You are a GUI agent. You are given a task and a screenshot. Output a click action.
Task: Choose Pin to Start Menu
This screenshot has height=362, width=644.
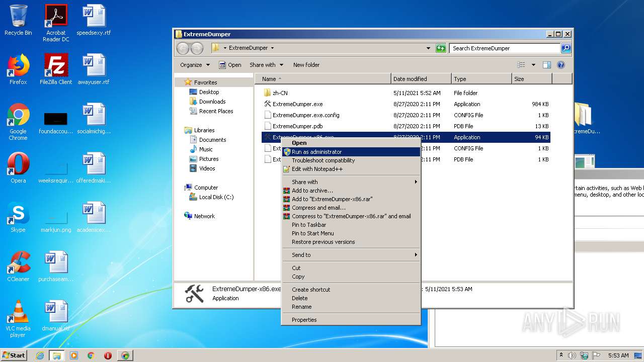351,233
